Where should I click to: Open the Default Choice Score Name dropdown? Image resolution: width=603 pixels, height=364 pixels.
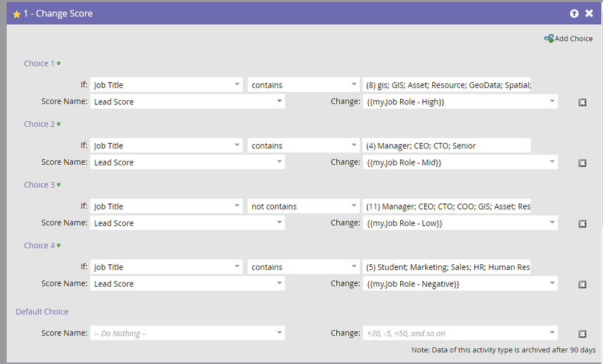[x=279, y=333]
